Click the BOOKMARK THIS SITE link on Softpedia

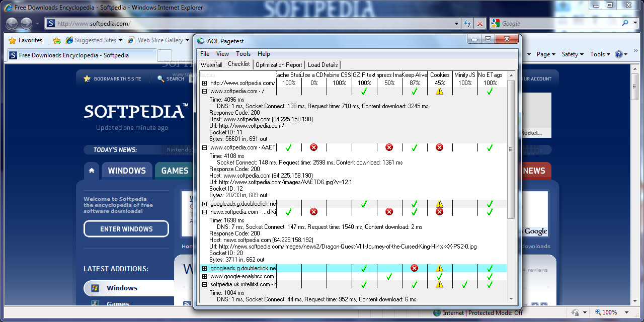pyautogui.click(x=113, y=79)
